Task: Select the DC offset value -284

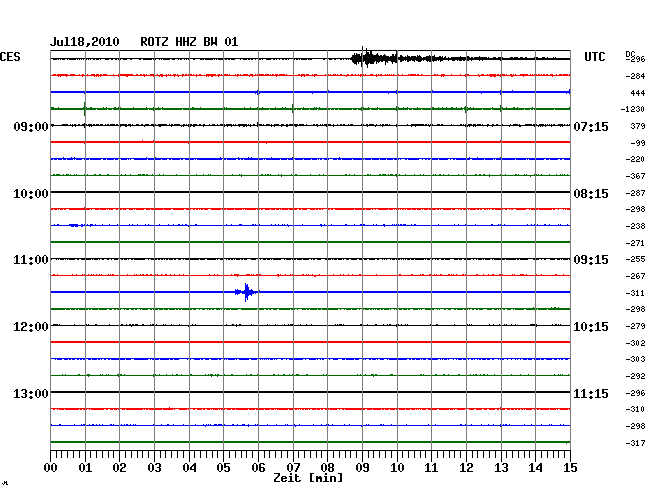Action: 635,76
